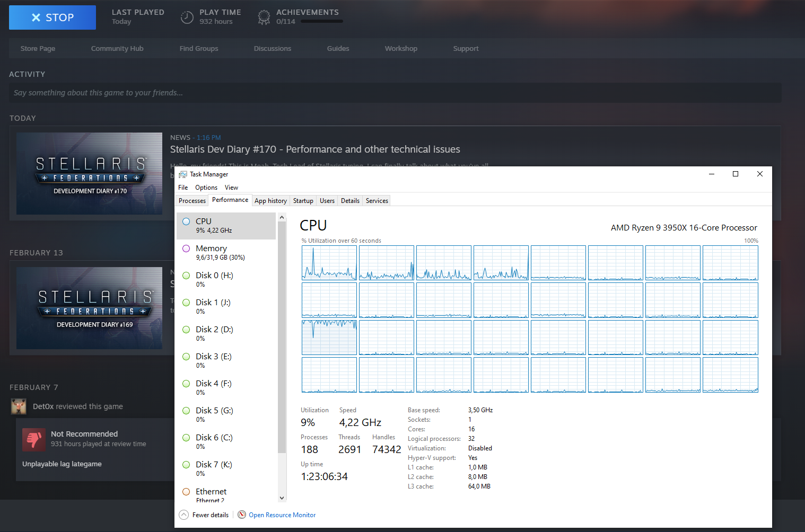This screenshot has height=532, width=805.
Task: Minimize the Task Manager window
Action: click(712, 174)
